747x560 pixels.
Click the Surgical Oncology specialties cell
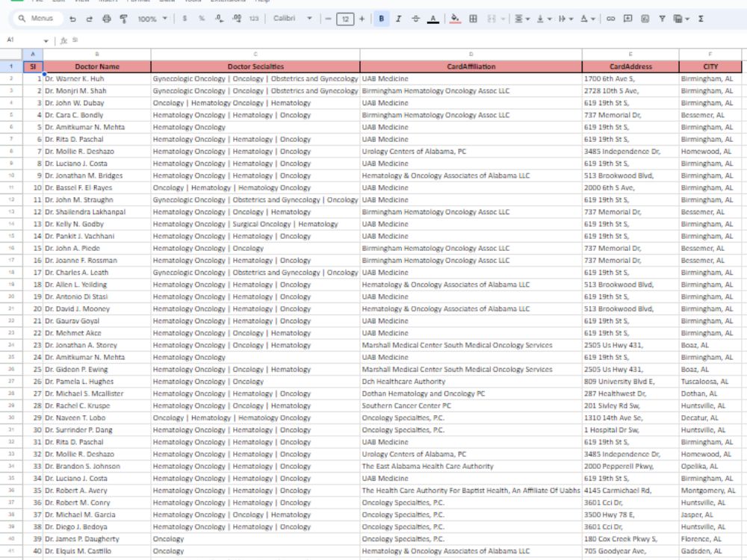tap(255, 224)
